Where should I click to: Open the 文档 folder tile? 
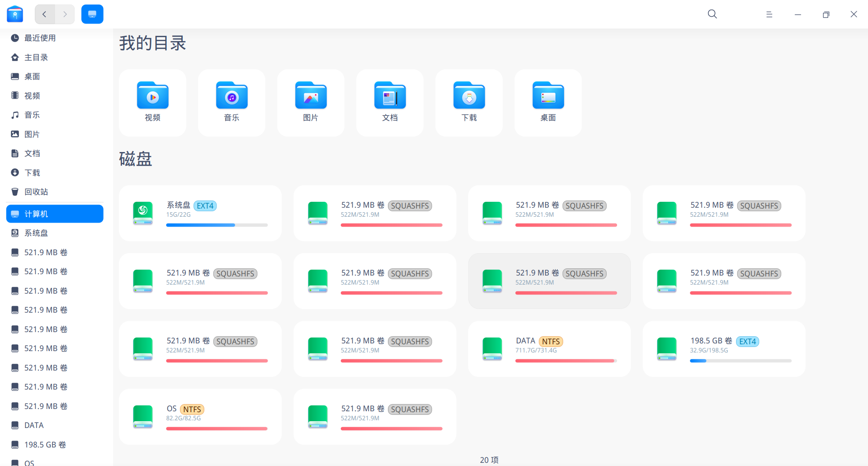click(x=390, y=103)
